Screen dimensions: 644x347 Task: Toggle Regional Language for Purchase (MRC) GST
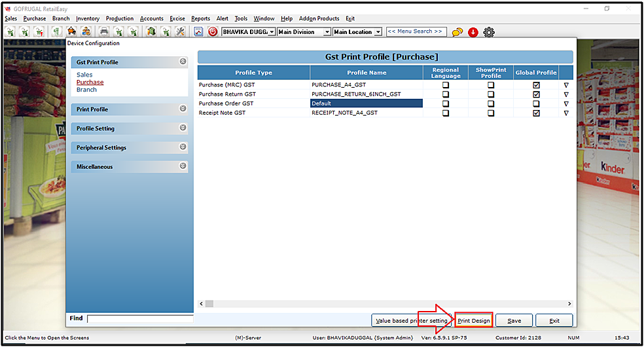446,85
